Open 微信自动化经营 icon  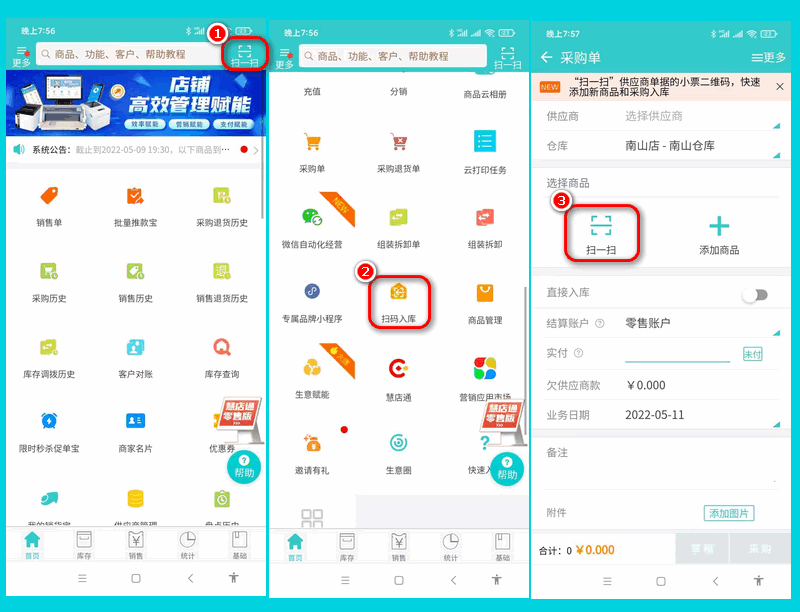312,219
